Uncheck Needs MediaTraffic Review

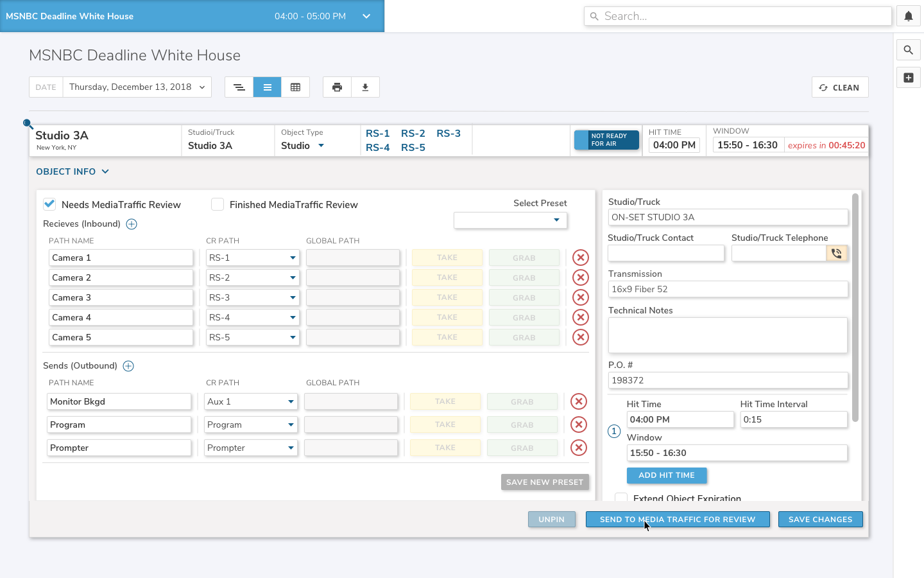49,204
